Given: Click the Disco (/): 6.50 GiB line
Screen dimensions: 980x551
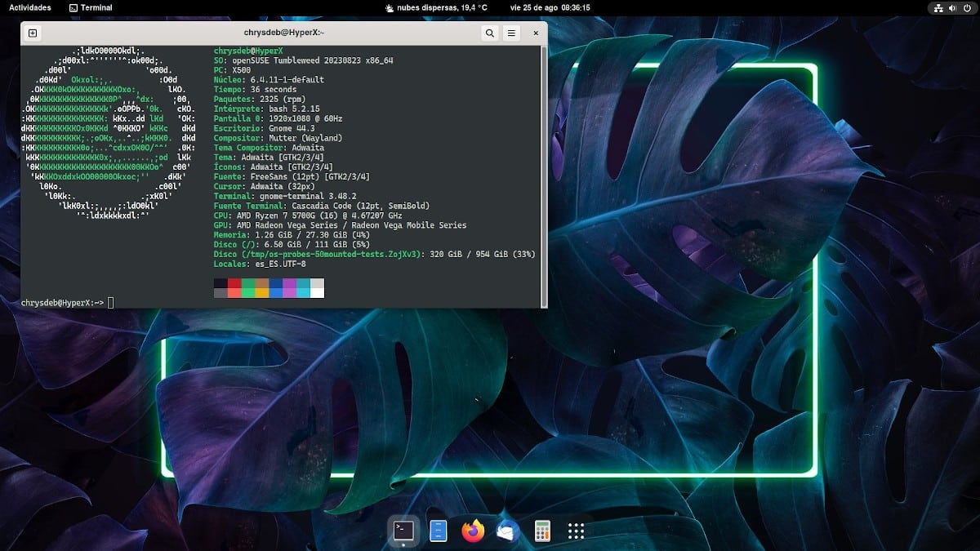Looking at the screenshot, I should (x=292, y=244).
